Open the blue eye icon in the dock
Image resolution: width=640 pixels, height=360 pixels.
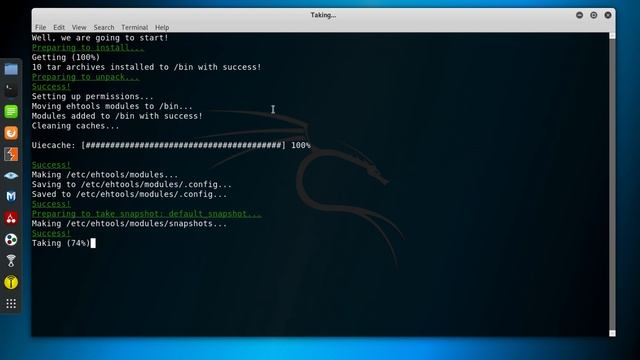coord(11,176)
